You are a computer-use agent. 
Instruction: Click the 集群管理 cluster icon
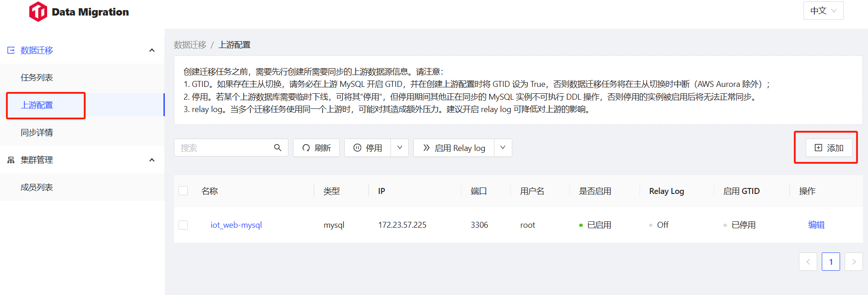pyautogui.click(x=11, y=160)
